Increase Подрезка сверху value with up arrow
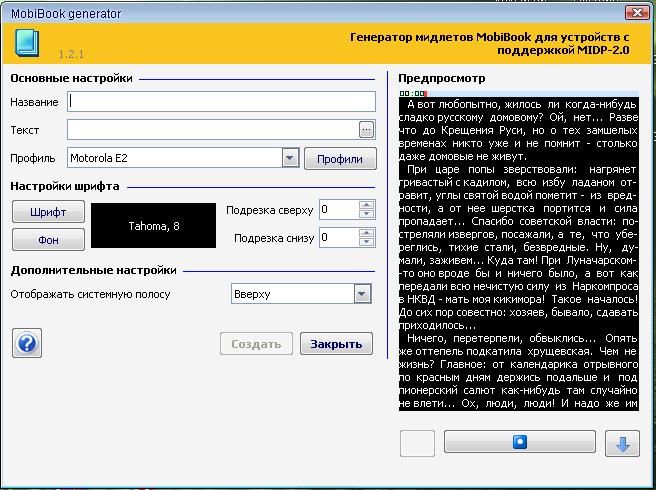 pyautogui.click(x=366, y=205)
